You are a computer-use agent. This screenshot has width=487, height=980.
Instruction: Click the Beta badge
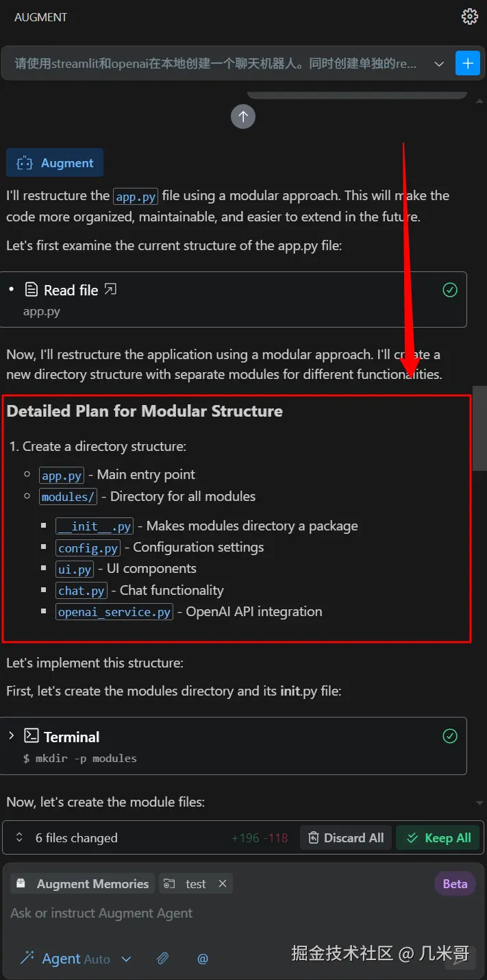(455, 883)
